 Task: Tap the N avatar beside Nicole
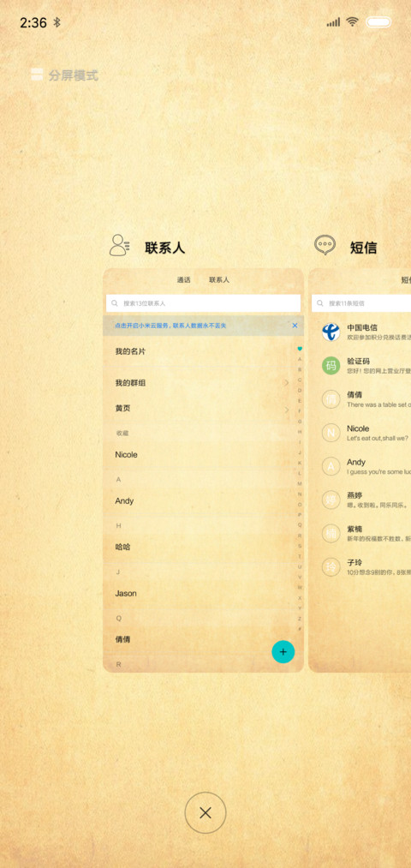pyautogui.click(x=331, y=433)
